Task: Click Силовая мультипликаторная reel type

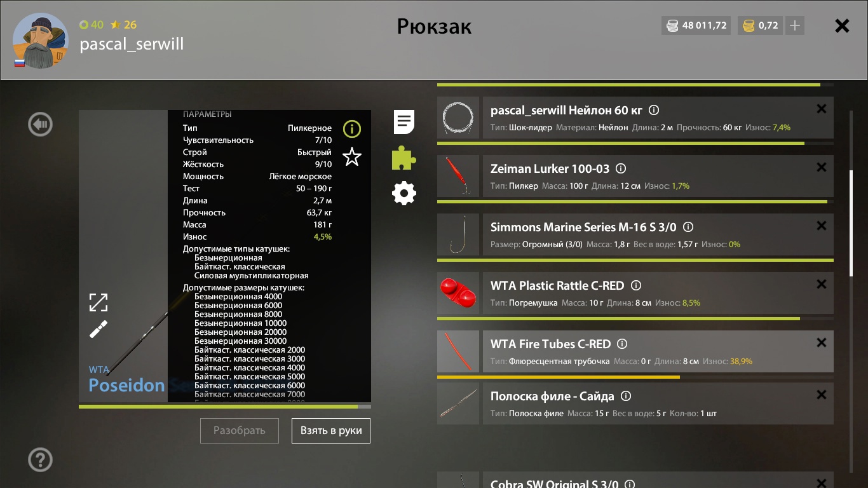Action: [252, 276]
